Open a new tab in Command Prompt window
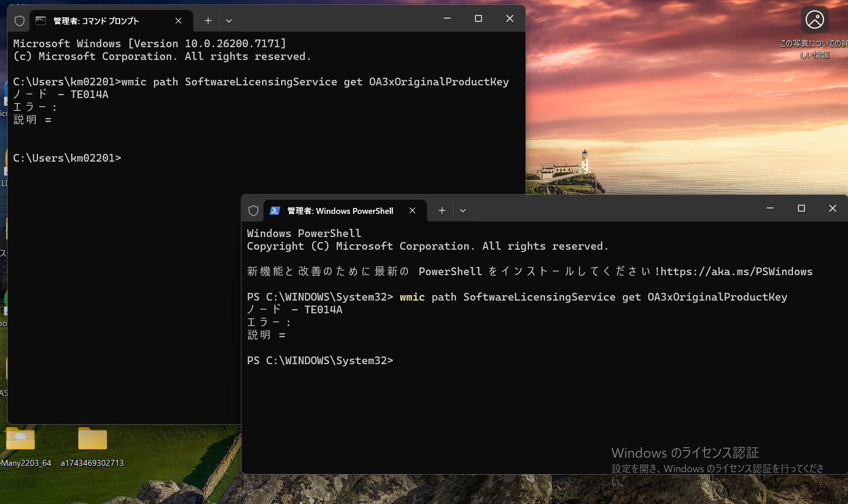This screenshot has height=504, width=848. click(x=208, y=21)
